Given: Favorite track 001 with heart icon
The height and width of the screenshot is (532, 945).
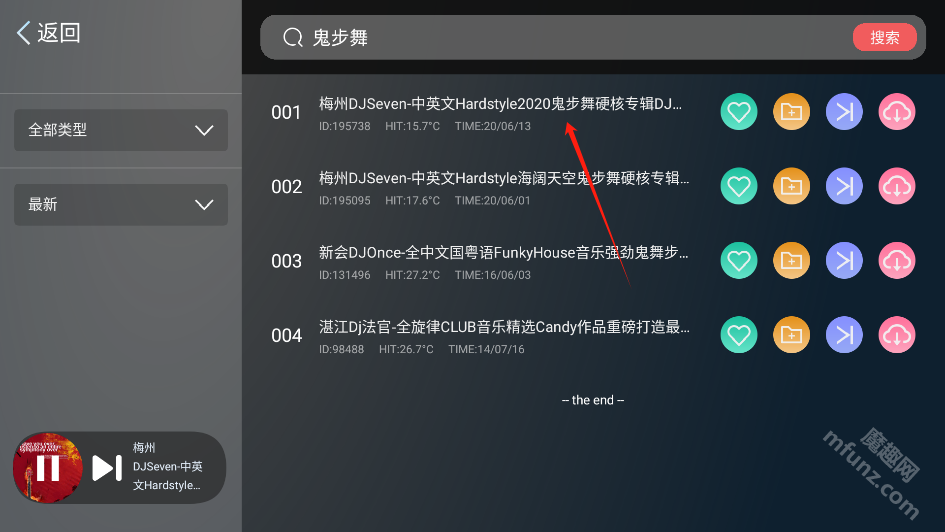Looking at the screenshot, I should (x=738, y=112).
